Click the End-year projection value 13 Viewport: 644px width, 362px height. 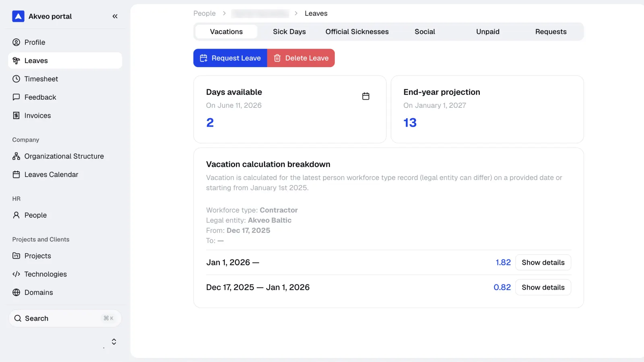coord(410,123)
